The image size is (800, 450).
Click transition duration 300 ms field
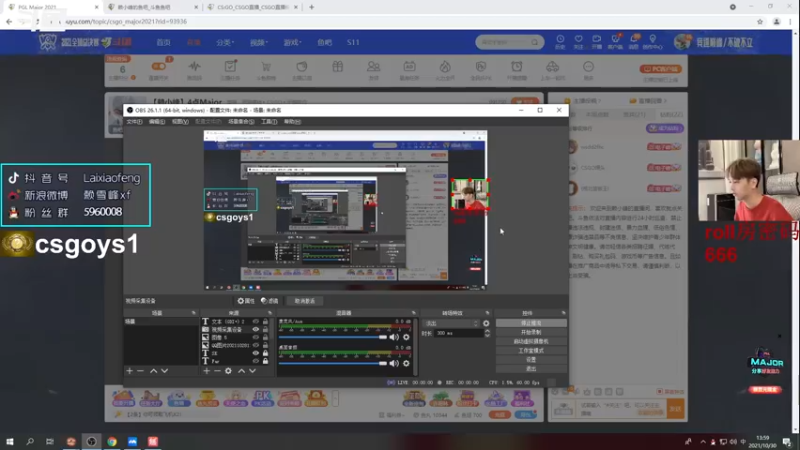click(x=458, y=333)
